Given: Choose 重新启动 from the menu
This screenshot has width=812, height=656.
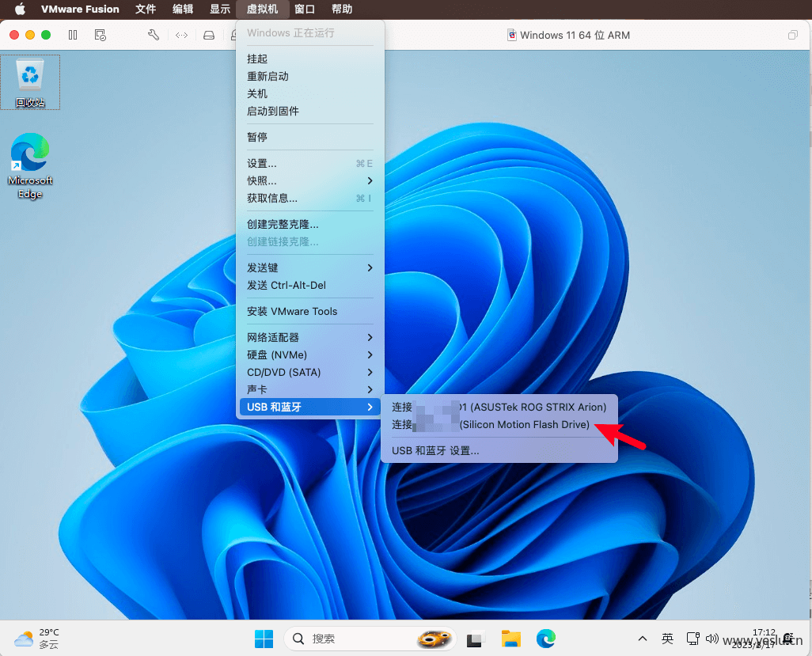Looking at the screenshot, I should pos(309,76).
